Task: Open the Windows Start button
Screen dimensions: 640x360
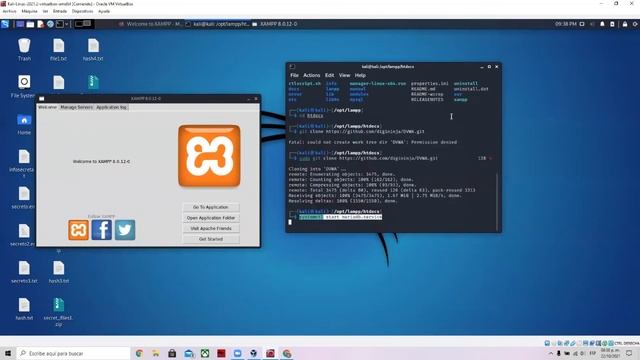Action: [x=8, y=353]
